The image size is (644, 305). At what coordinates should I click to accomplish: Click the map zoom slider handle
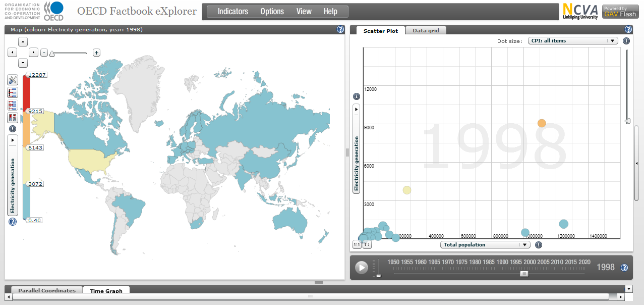[51, 53]
